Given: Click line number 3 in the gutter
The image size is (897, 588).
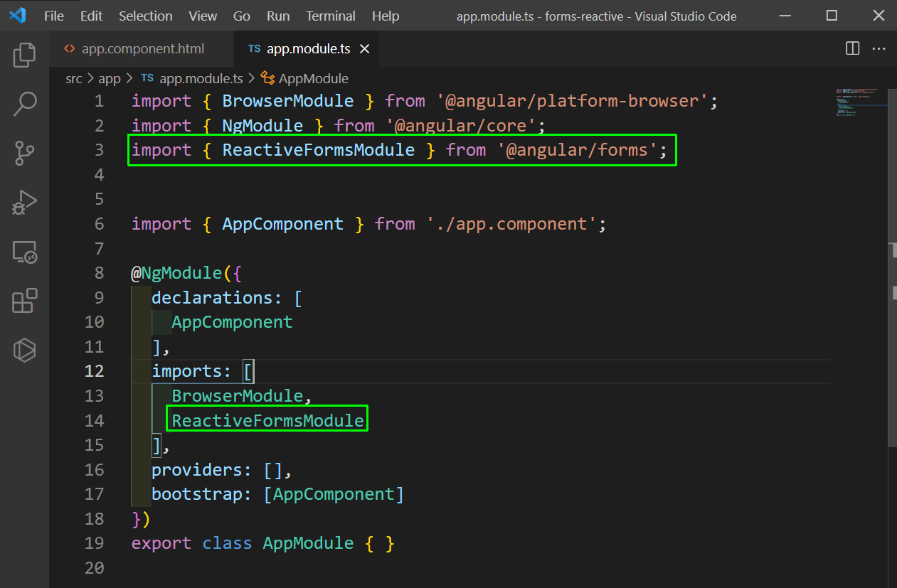Looking at the screenshot, I should (99, 150).
